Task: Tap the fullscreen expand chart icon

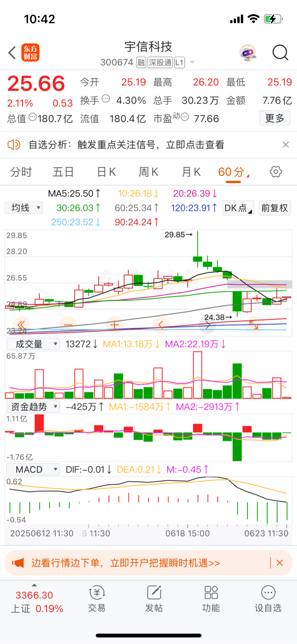Action: (254, 325)
